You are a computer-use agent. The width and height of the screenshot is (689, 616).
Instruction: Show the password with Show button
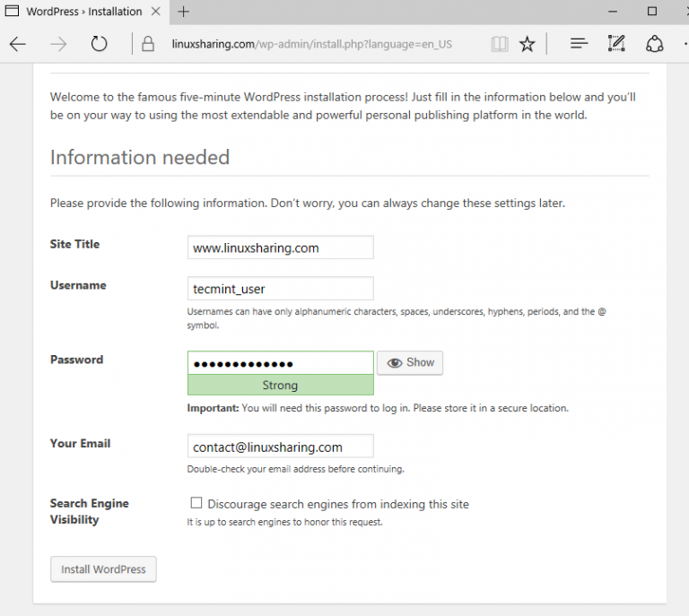(x=410, y=362)
